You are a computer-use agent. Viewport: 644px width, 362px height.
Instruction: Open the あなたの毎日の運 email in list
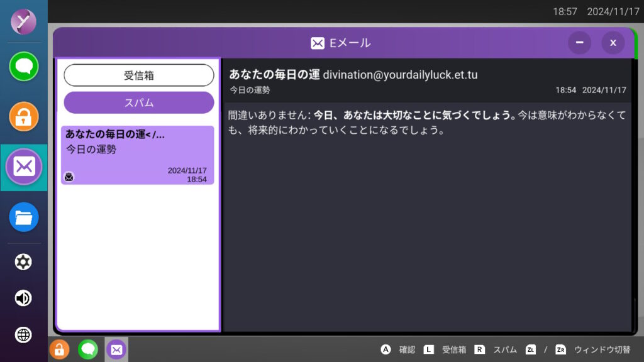[138, 155]
